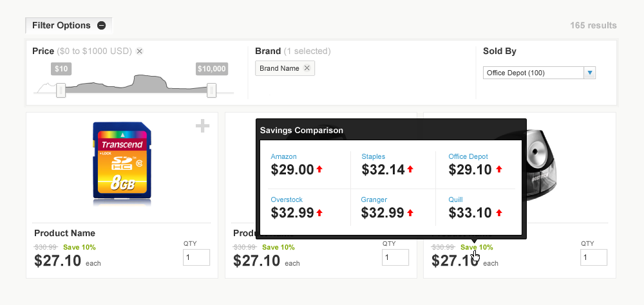The width and height of the screenshot is (644, 305).
Task: Click the plus icon on memory card product
Action: 202,126
